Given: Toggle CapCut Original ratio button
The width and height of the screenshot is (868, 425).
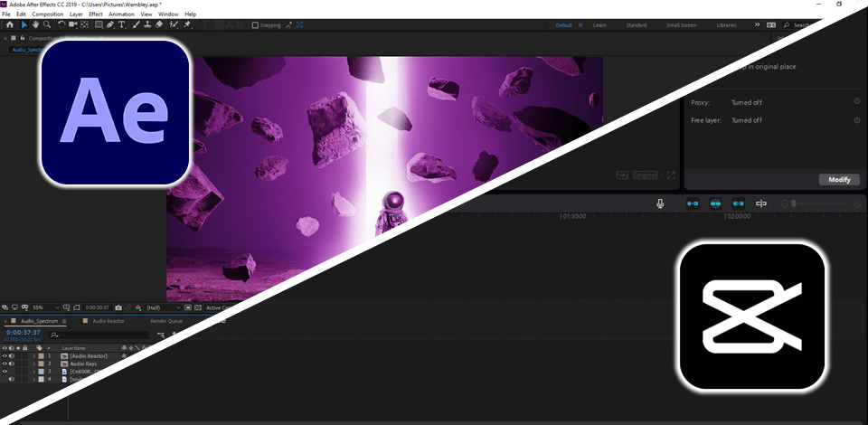Looking at the screenshot, I should click(x=645, y=175).
